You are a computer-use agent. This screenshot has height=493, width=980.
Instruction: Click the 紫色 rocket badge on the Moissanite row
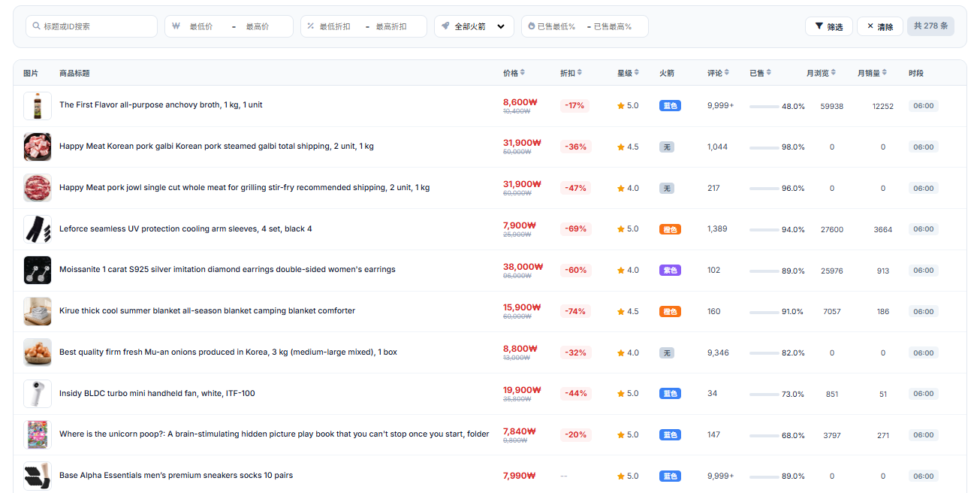pos(670,271)
